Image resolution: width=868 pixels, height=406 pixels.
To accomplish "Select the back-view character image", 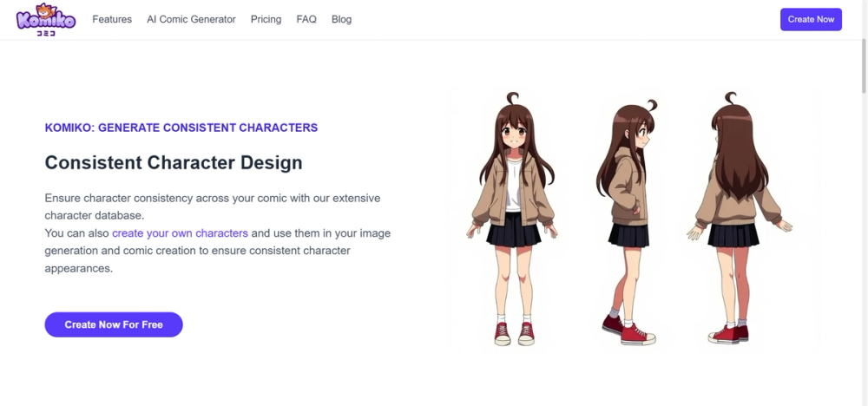I will pos(739,219).
